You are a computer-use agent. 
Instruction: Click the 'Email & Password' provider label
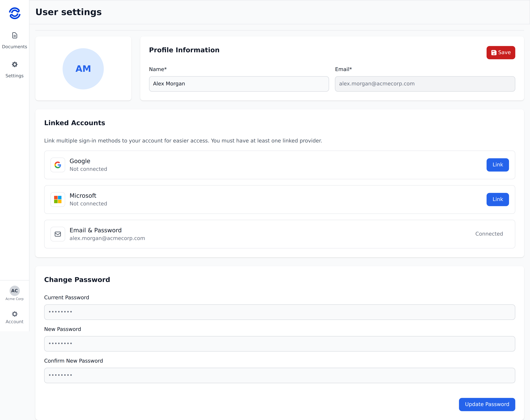point(96,230)
